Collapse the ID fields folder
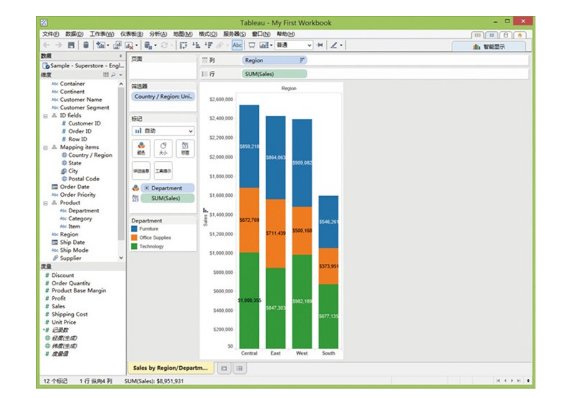The width and height of the screenshot is (576, 398). pos(46,116)
